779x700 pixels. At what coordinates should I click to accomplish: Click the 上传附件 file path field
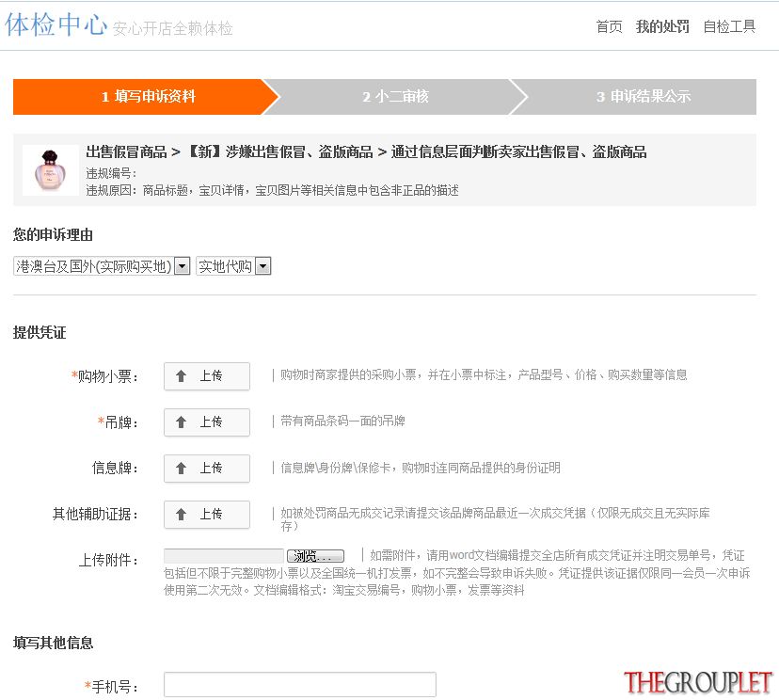224,556
